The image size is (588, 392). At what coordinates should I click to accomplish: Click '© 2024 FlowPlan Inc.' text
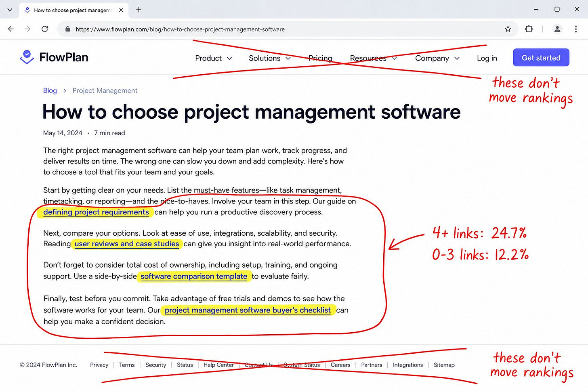[x=48, y=365]
